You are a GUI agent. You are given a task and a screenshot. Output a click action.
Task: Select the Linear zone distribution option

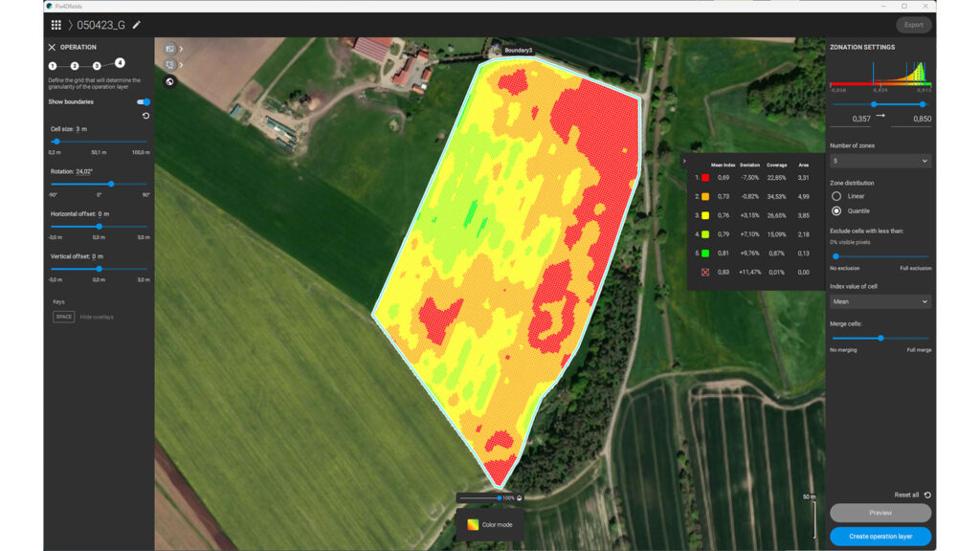point(835,194)
